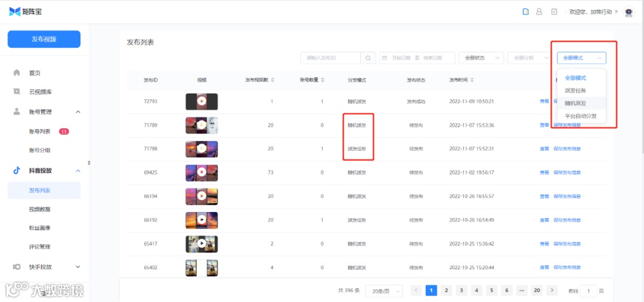
Task: Sort by 发布时间 column arrows
Action: [x=472, y=80]
